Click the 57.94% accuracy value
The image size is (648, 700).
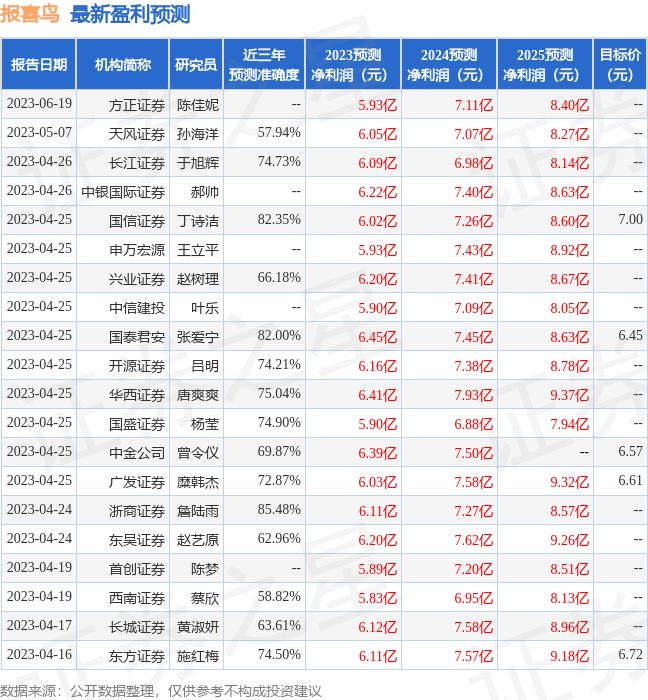pyautogui.click(x=279, y=133)
